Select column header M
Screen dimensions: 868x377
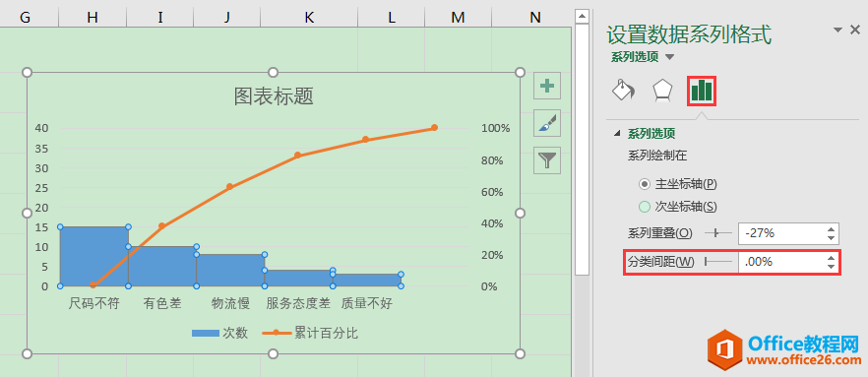458,18
